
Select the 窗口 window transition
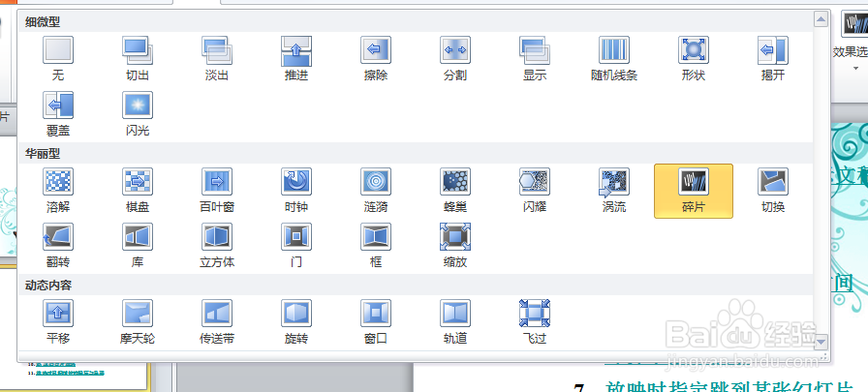pyautogui.click(x=375, y=321)
